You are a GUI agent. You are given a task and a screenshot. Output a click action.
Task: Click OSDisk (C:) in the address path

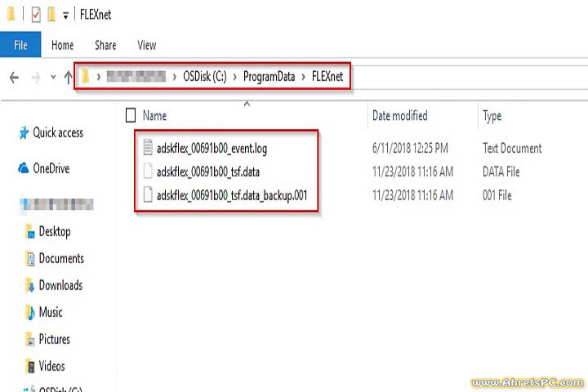click(205, 77)
